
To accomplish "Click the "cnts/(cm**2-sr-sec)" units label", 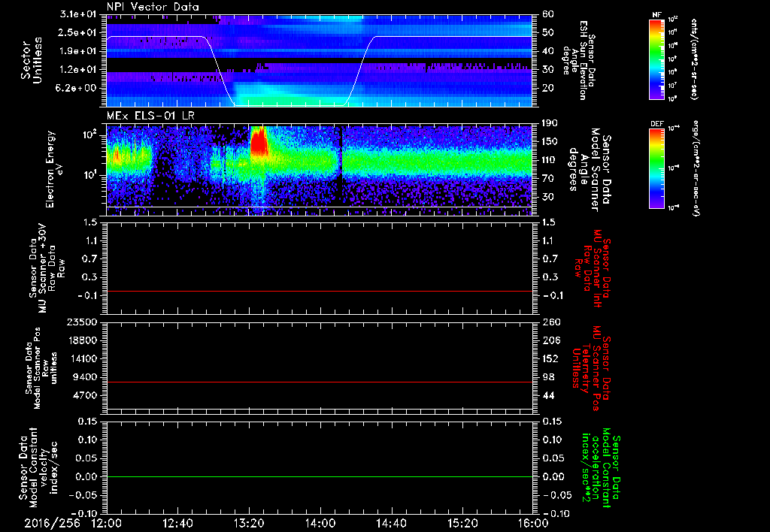I will pos(694,59).
